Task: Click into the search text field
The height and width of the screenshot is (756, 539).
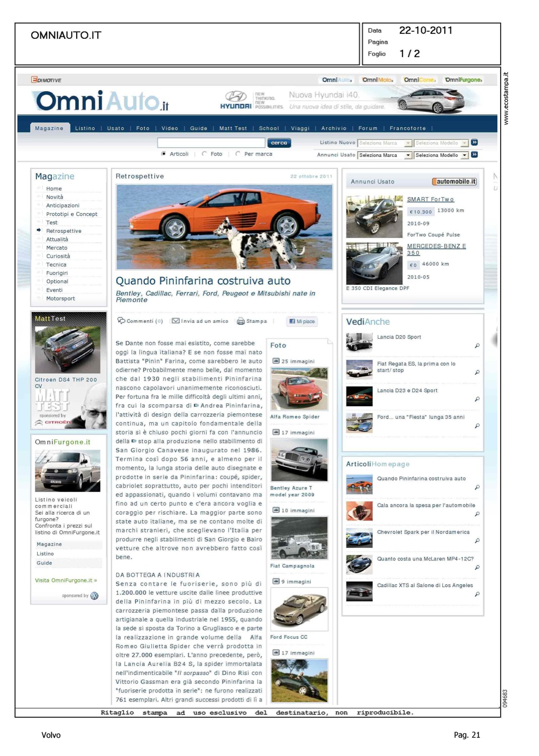Action: (211, 143)
